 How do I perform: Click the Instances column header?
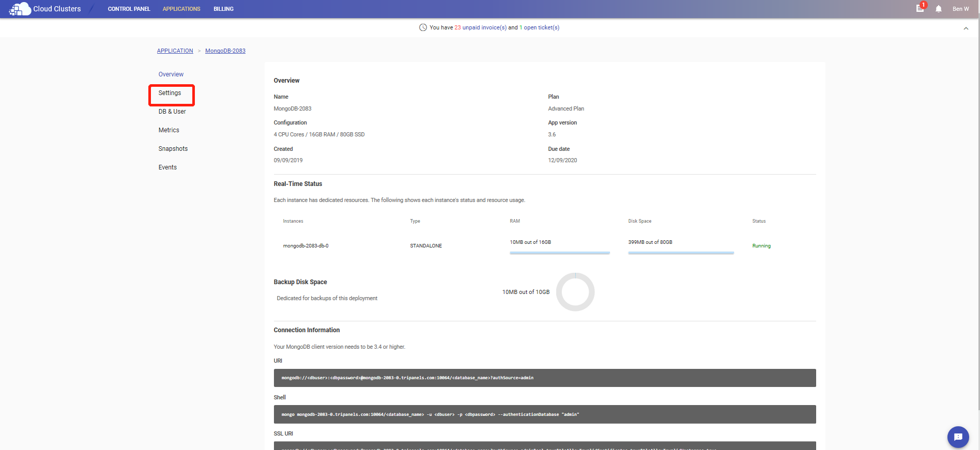293,221
